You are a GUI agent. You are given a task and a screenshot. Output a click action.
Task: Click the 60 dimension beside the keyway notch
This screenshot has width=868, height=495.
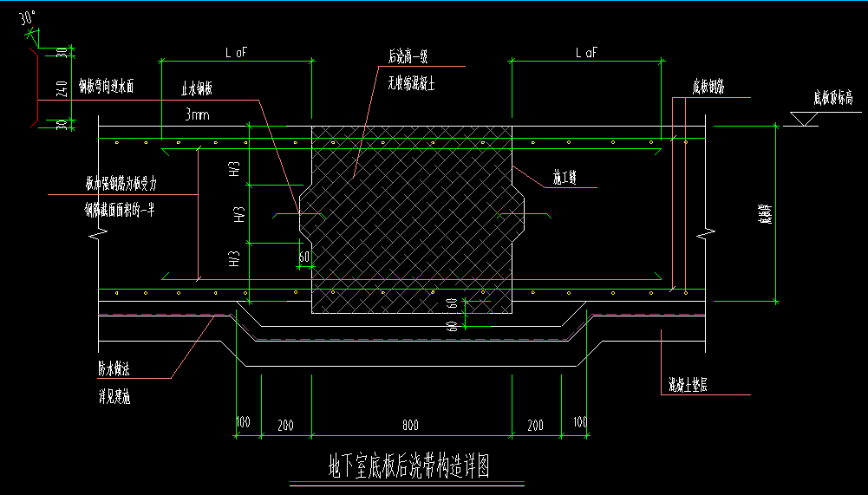tap(303, 257)
